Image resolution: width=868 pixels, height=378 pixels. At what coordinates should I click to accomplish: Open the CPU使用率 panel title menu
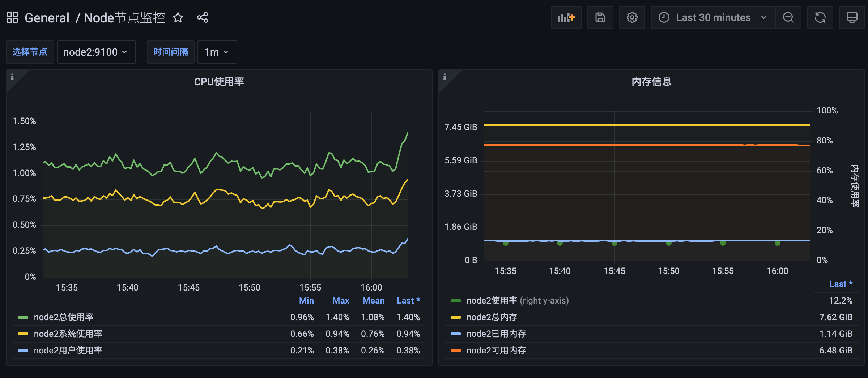[219, 81]
